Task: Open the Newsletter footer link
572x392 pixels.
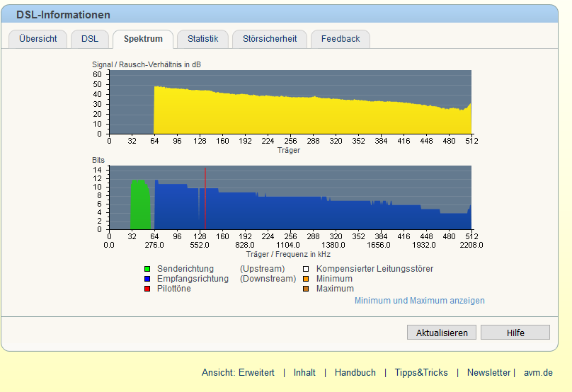Action: point(489,373)
